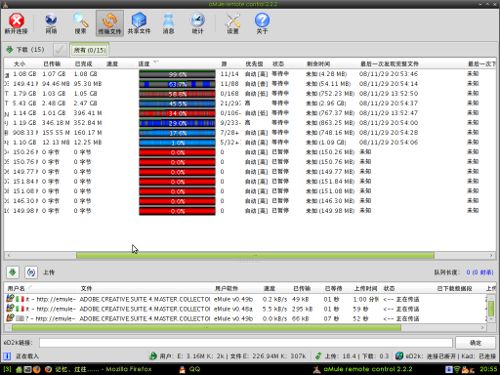The height and width of the screenshot is (375, 500).
Task: Click the upload/download speed status icon
Action: pyautogui.click(x=318, y=356)
